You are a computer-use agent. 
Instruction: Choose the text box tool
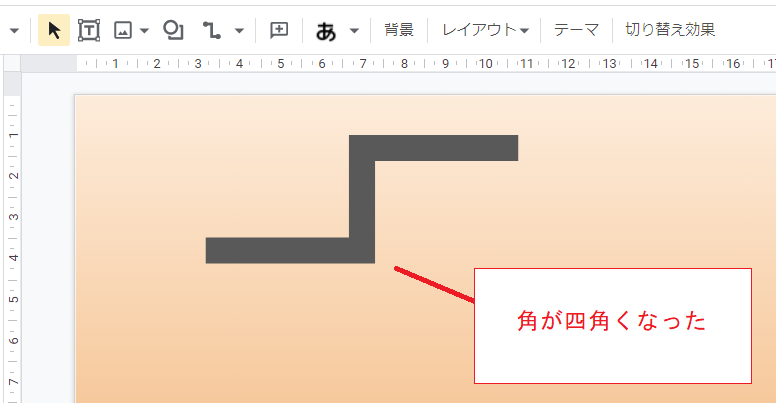89,30
